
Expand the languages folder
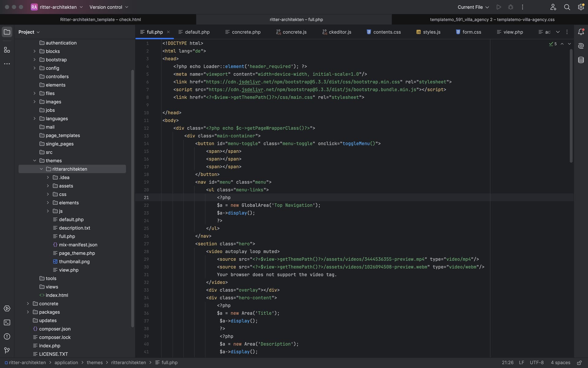coord(35,118)
